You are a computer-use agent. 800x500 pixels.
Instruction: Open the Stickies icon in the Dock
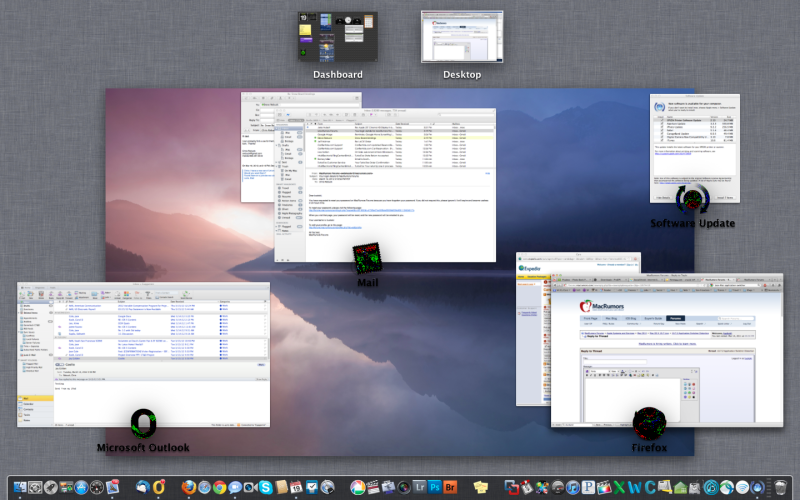pos(480,487)
